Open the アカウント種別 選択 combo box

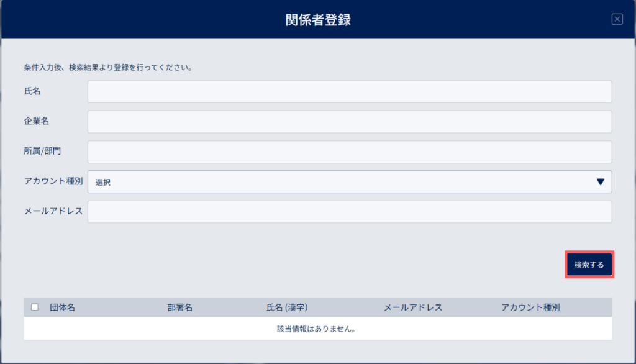pyautogui.click(x=350, y=182)
